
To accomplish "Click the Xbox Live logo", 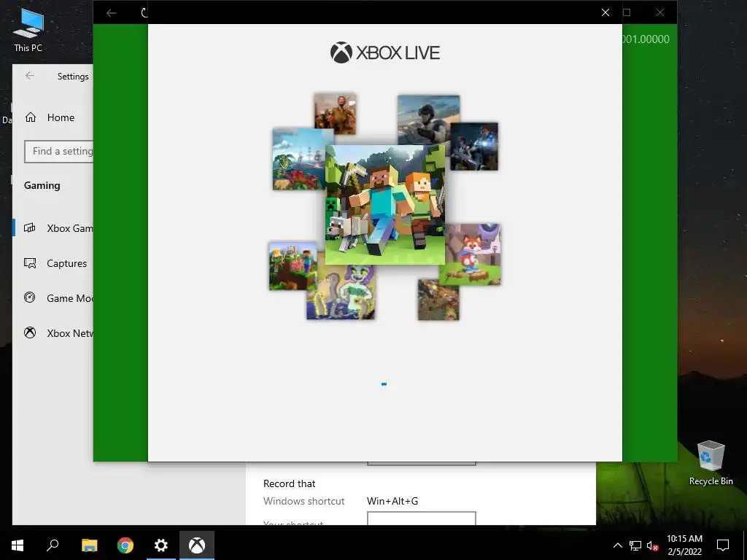I will click(x=385, y=52).
